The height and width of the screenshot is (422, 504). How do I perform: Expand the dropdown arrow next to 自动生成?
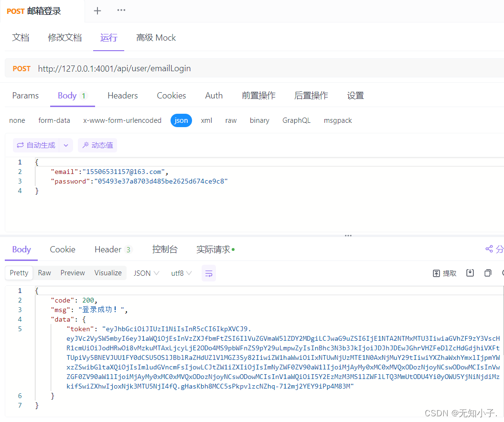(x=66, y=145)
